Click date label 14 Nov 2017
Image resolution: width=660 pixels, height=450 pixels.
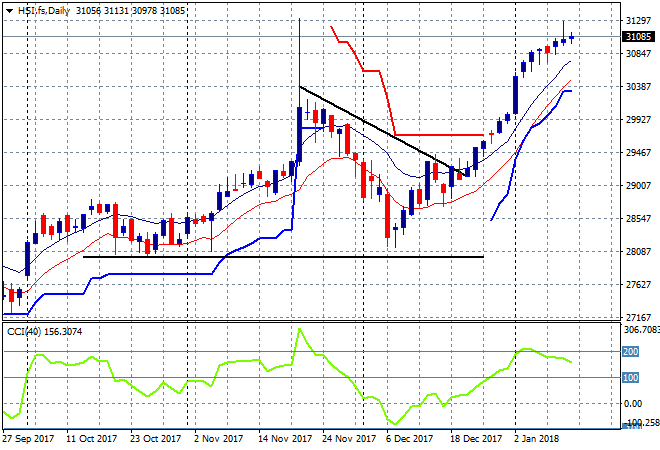[x=285, y=439]
